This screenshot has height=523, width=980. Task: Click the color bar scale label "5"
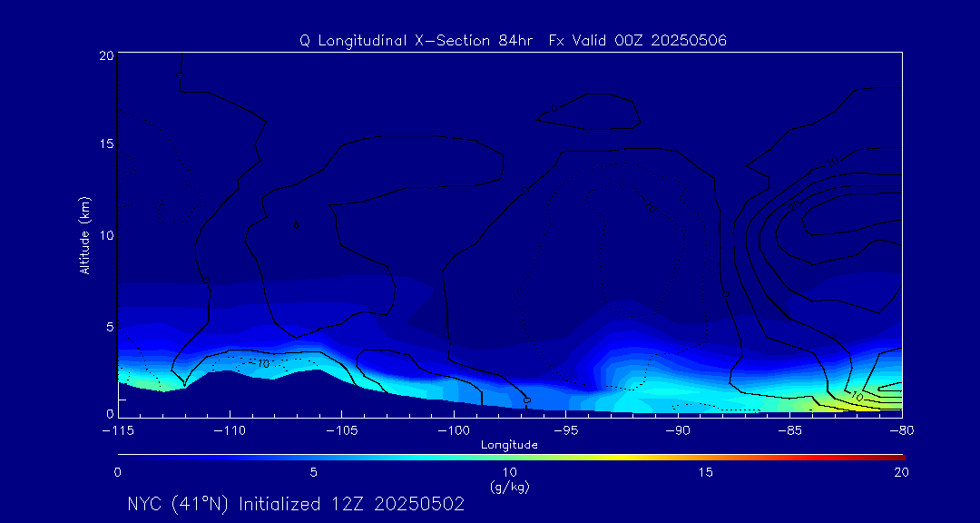314,472
